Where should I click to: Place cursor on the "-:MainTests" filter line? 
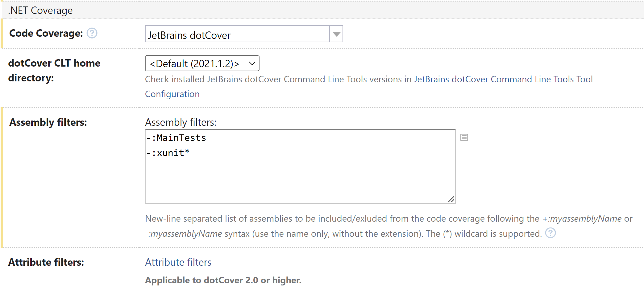pos(176,137)
